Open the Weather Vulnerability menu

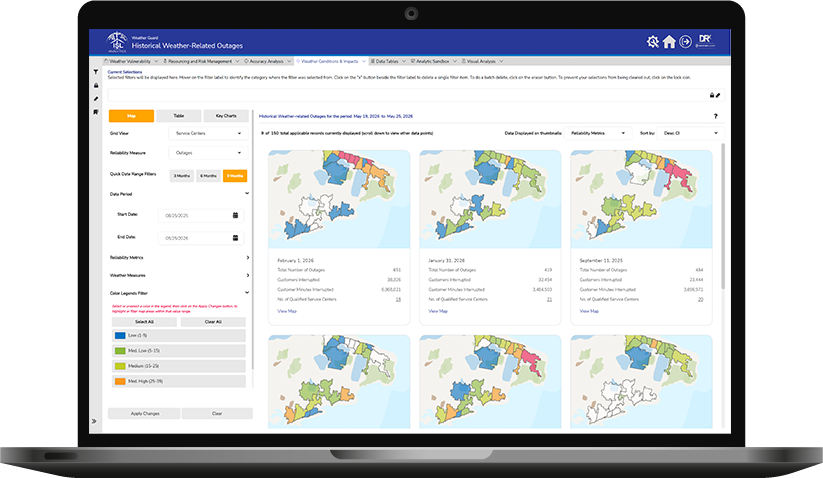131,61
